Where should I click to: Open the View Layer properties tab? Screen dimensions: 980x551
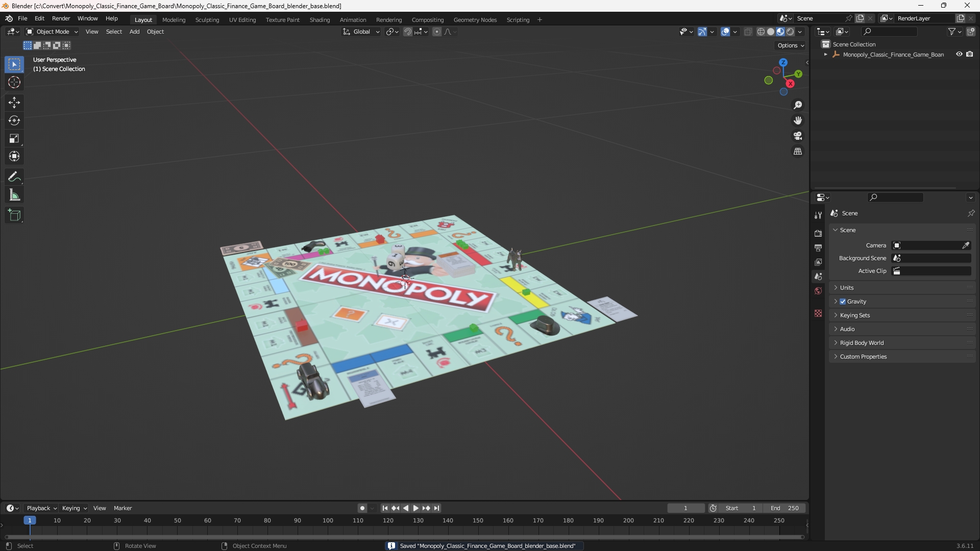click(x=818, y=262)
